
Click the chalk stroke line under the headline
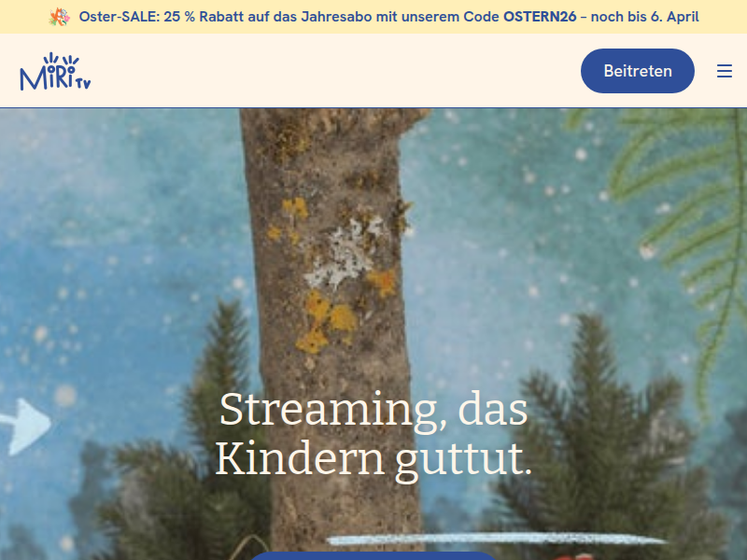(x=496, y=539)
